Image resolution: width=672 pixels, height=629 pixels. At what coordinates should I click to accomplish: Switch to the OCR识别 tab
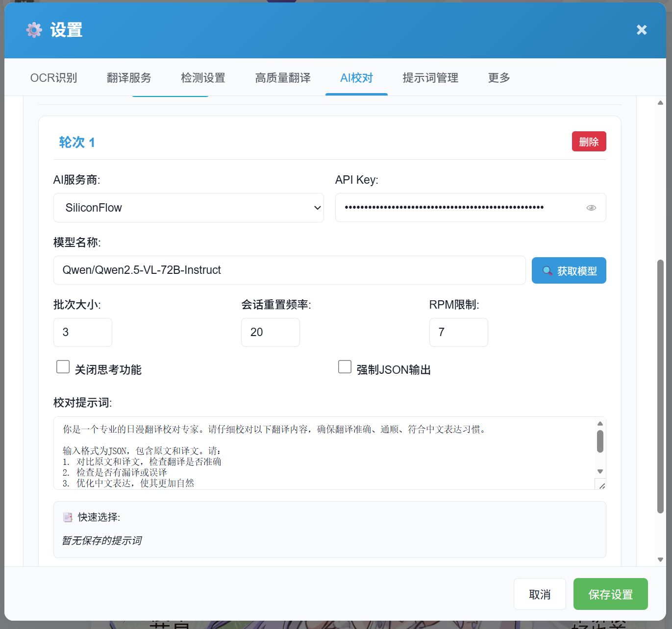tap(53, 78)
